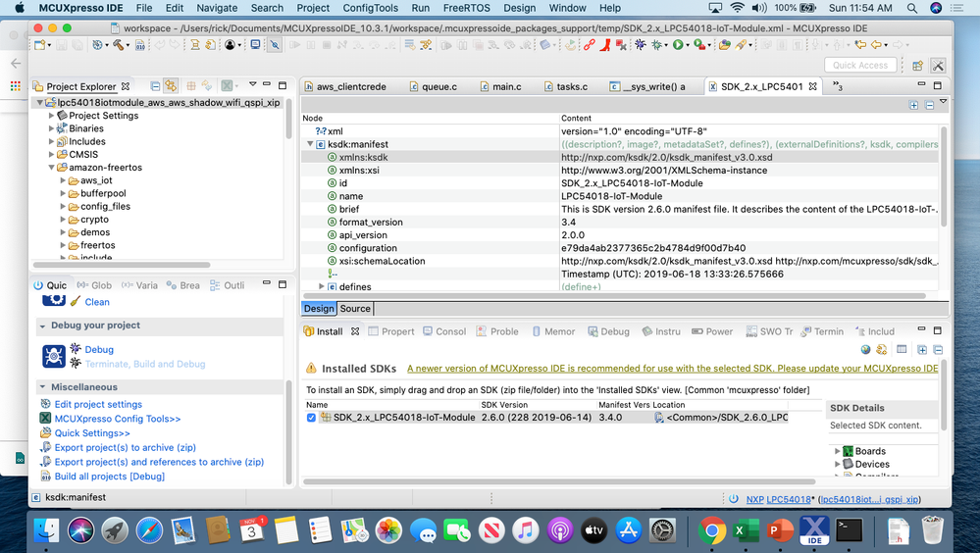
Task: Expand the Includes tree node
Action: coord(51,142)
